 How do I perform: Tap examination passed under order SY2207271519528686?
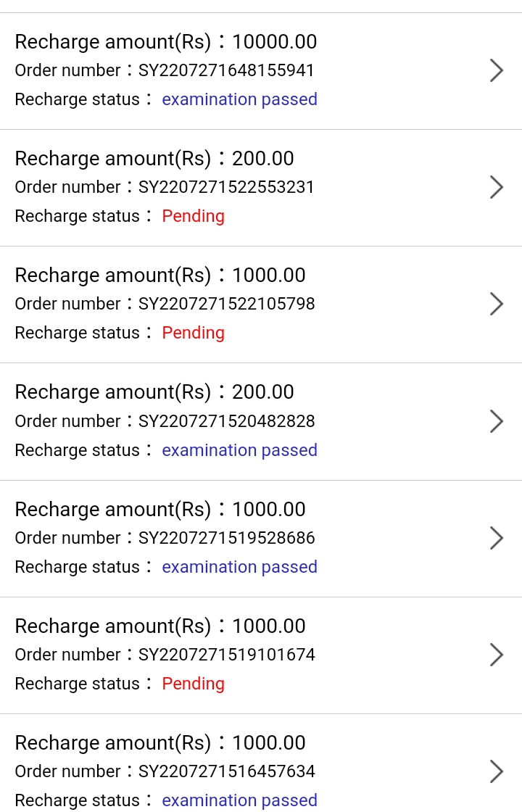[239, 567]
